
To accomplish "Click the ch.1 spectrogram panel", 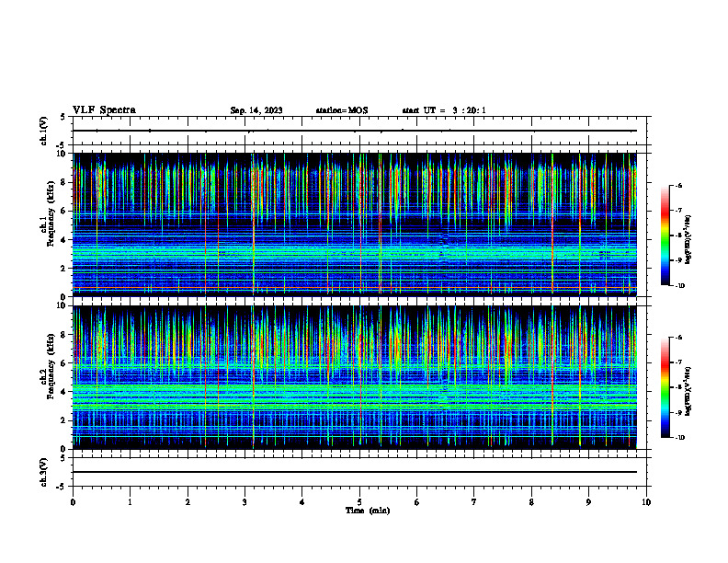I will pyautogui.click(x=355, y=224).
